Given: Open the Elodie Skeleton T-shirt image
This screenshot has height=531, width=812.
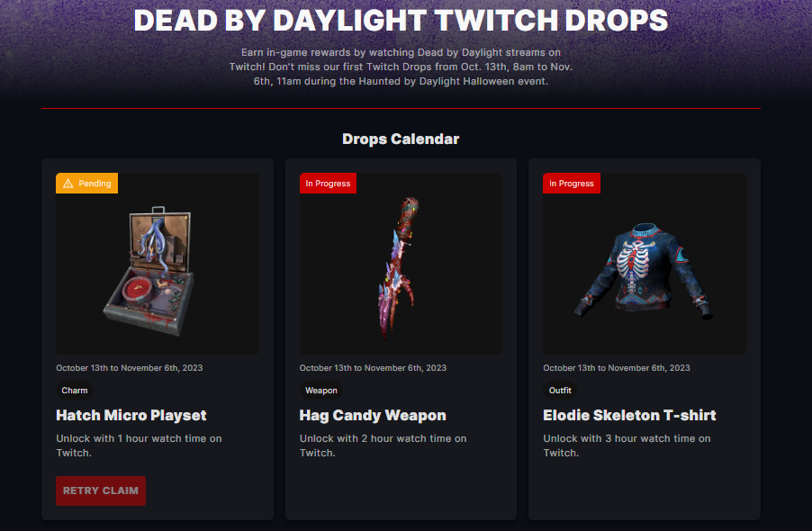Looking at the screenshot, I should [x=645, y=264].
